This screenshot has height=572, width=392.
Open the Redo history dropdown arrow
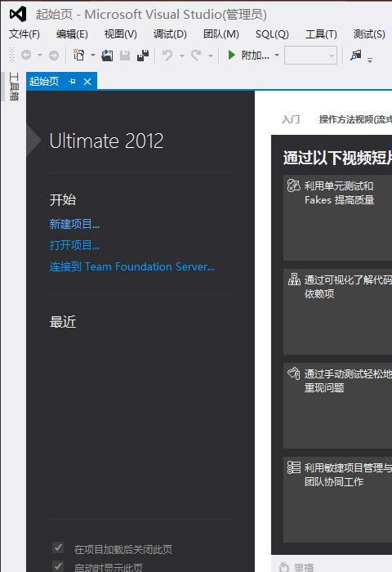211,56
